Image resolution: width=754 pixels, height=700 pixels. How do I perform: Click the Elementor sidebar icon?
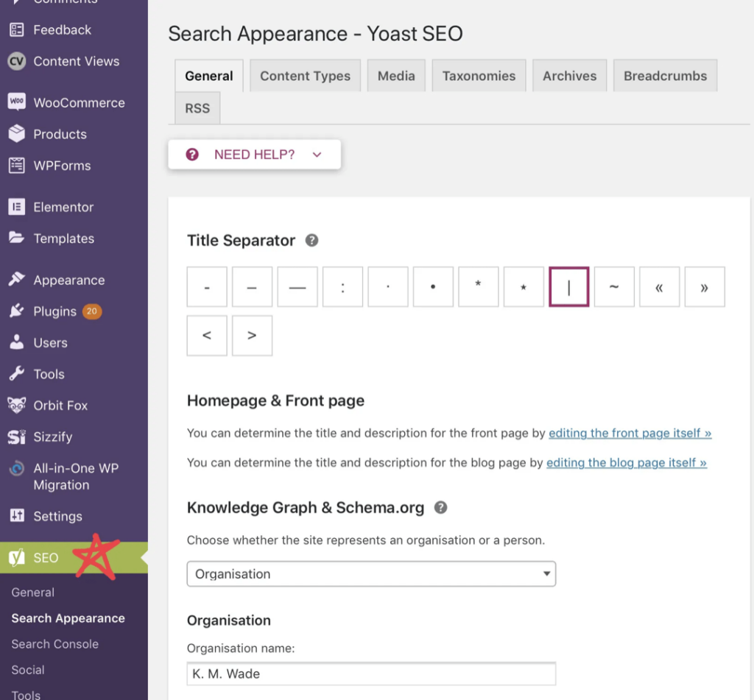tap(65, 207)
